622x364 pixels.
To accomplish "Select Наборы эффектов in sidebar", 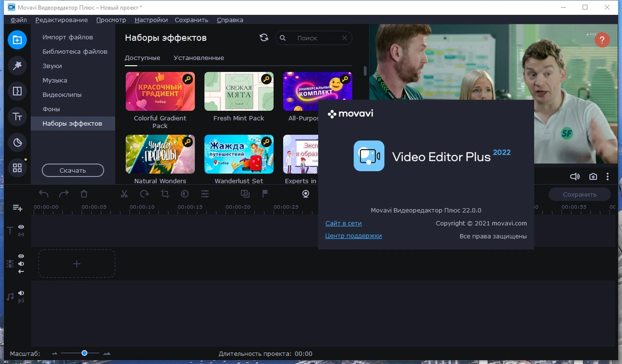I will tap(73, 123).
